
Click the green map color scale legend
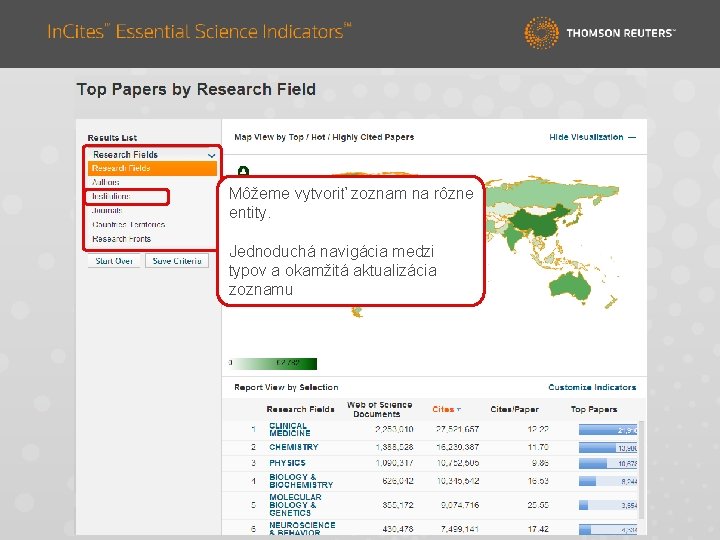pos(273,364)
